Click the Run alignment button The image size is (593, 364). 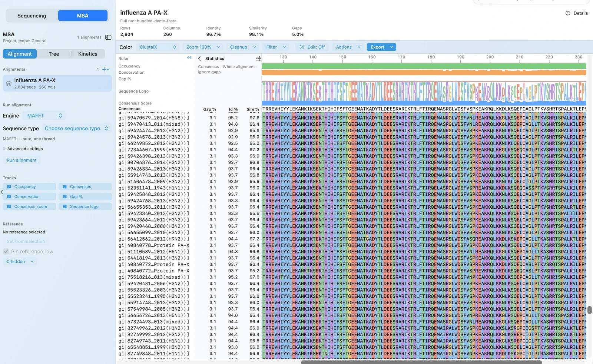(x=21, y=160)
